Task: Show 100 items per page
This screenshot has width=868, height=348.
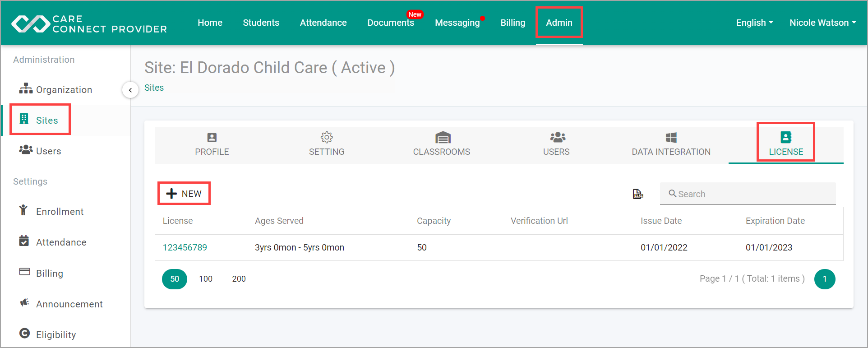Action: point(206,279)
